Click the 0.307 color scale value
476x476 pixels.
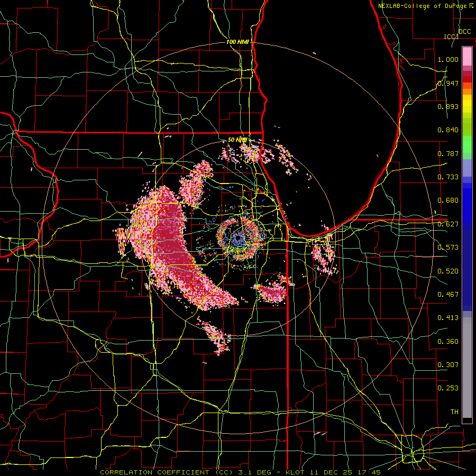pos(448,364)
